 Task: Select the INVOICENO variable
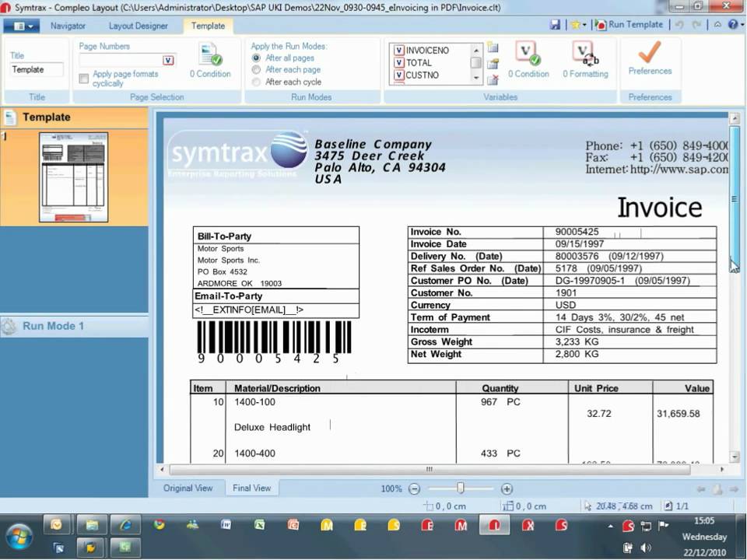click(x=427, y=51)
